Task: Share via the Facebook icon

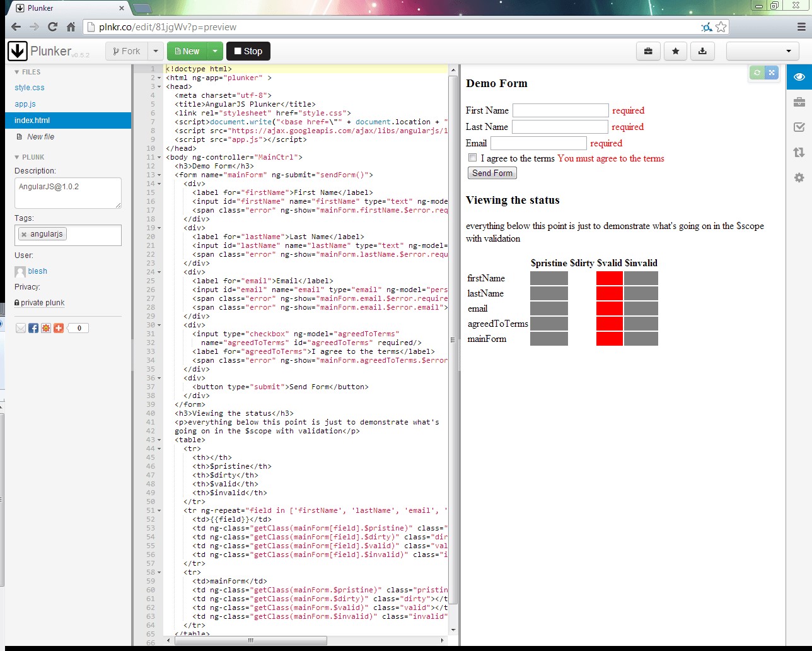Action: pyautogui.click(x=33, y=328)
